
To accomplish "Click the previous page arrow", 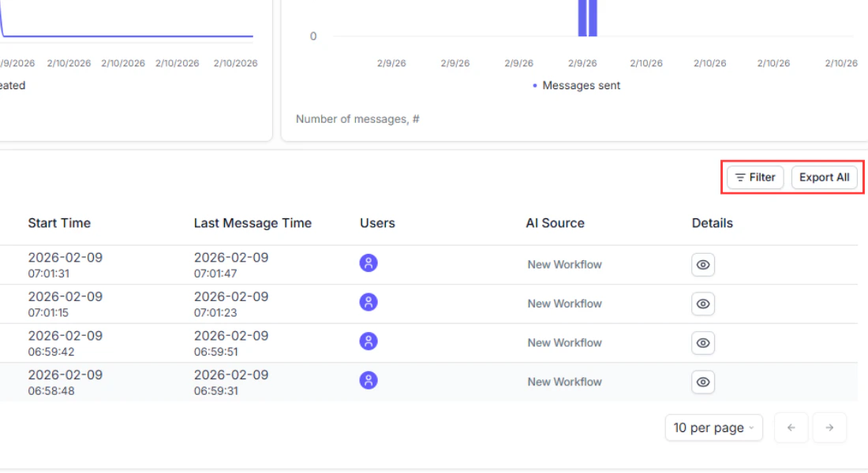I will click(x=791, y=427).
